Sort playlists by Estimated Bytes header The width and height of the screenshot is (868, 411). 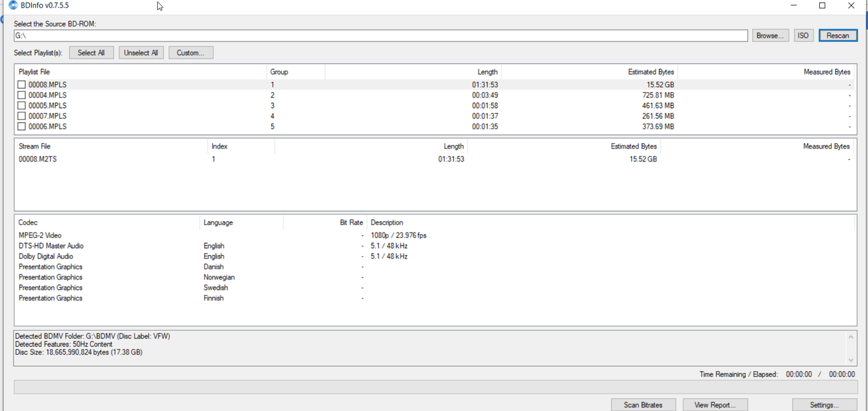coord(589,72)
